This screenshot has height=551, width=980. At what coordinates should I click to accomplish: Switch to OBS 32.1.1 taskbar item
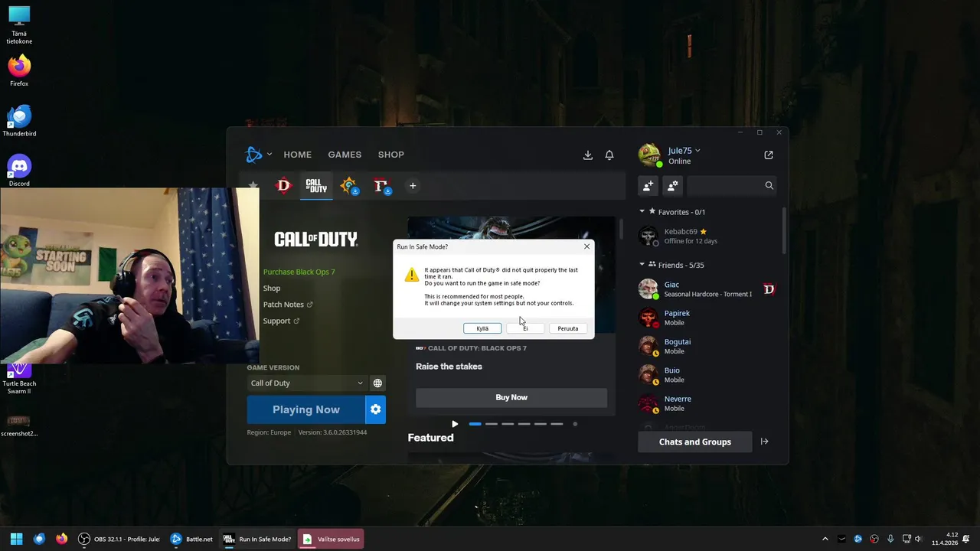click(x=119, y=539)
